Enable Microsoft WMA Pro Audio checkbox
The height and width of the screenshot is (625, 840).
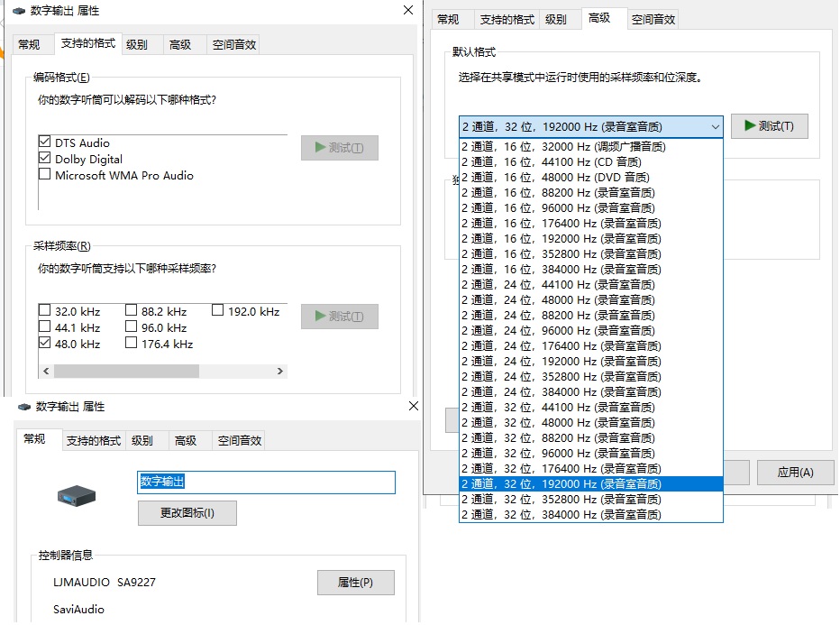point(45,174)
